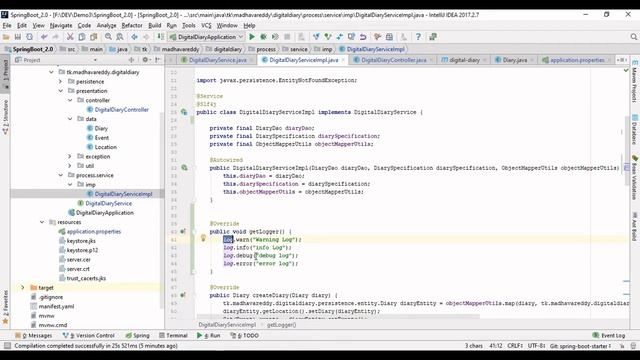Image resolution: width=640 pixels, height=360 pixels.
Task: Click override gutter icon beside getLogger method
Action: click(183, 231)
